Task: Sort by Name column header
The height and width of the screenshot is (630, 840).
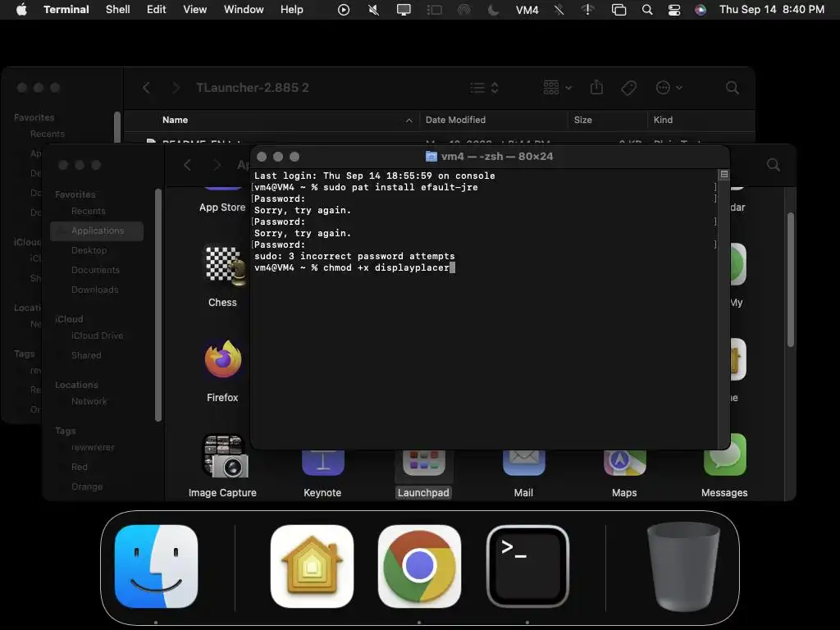Action: 176,120
